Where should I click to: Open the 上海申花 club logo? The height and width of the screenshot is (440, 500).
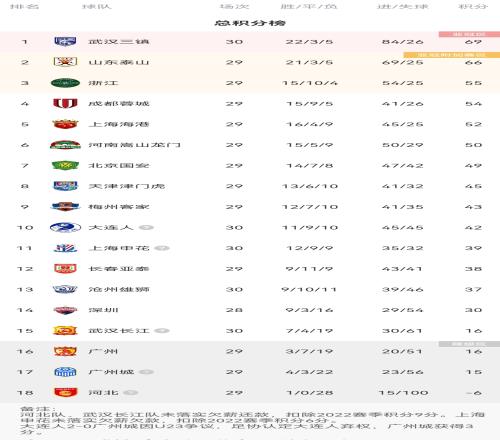pyautogui.click(x=65, y=248)
